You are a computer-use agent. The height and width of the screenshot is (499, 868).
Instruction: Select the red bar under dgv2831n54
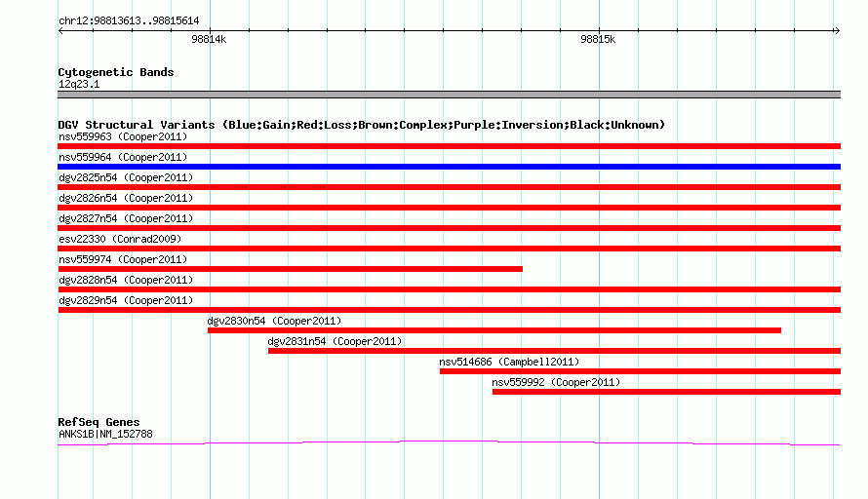(x=554, y=351)
